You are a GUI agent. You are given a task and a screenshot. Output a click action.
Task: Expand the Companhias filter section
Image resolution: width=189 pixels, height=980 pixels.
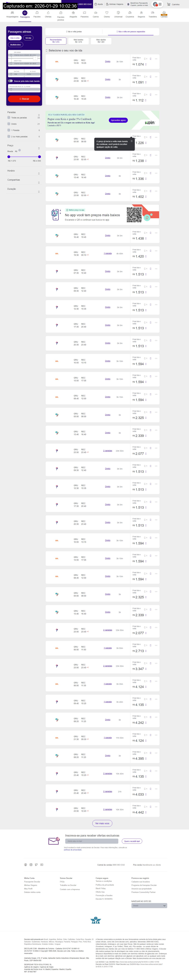click(x=39, y=183)
